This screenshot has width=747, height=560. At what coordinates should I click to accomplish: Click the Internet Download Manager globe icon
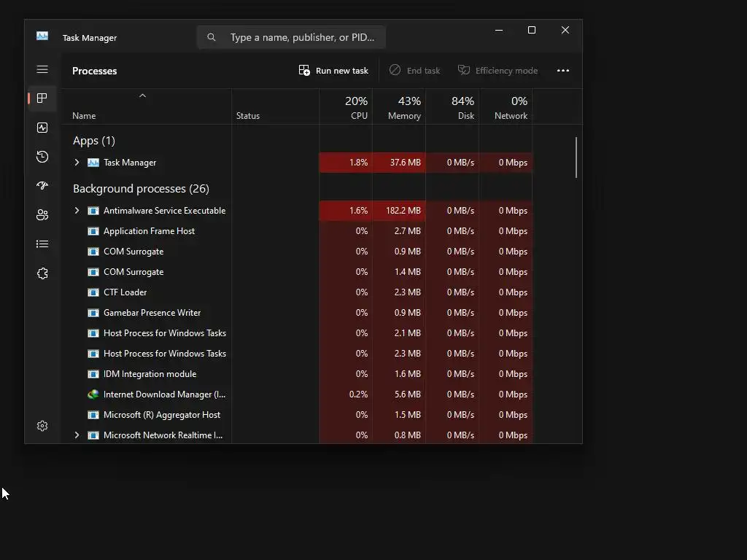pos(93,394)
